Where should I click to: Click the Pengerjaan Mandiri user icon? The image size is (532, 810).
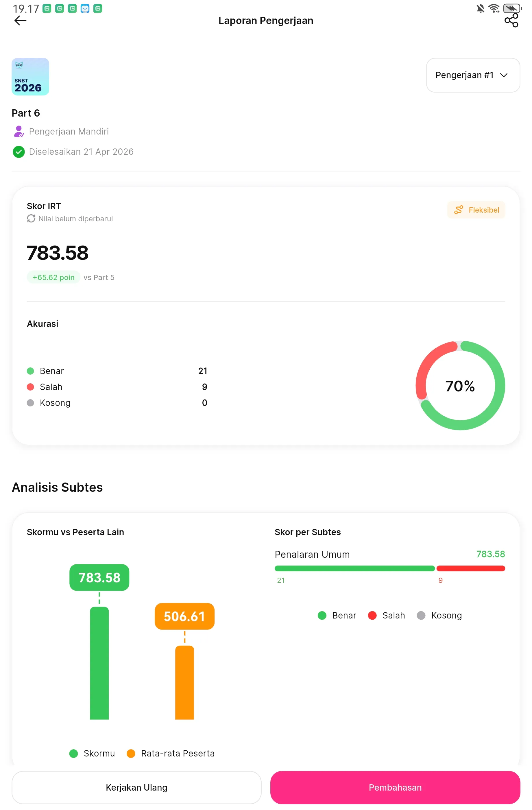point(19,131)
